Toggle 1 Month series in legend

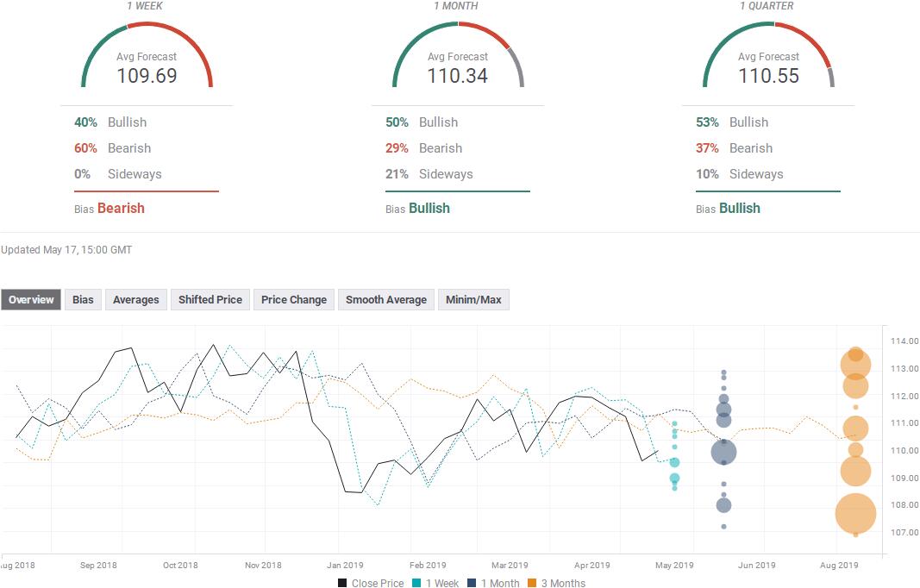(x=493, y=583)
